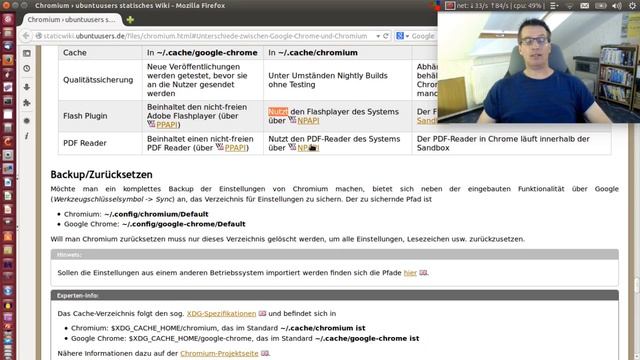Follow the 'hier' link in Hinweis box
Viewport: 640px width, 360px height.
pos(410,273)
